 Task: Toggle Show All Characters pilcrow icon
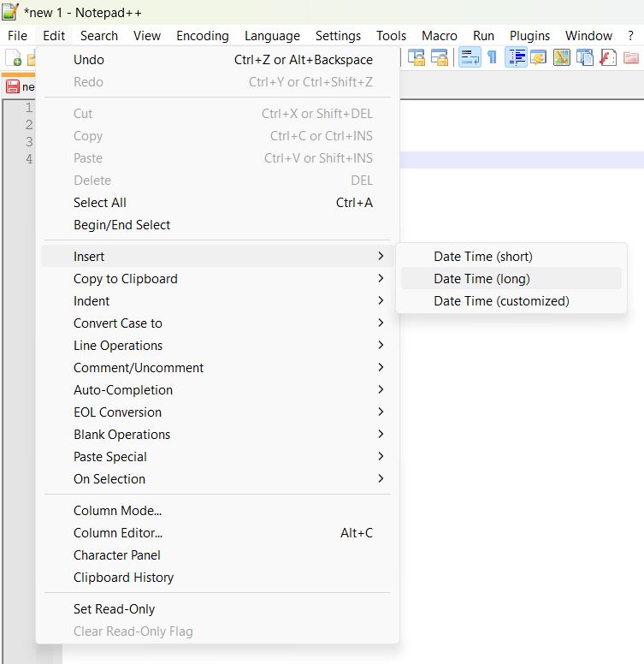[x=492, y=57]
